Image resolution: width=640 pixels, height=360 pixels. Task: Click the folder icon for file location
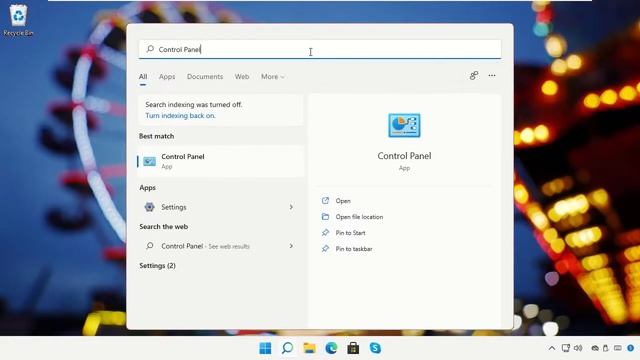325,216
